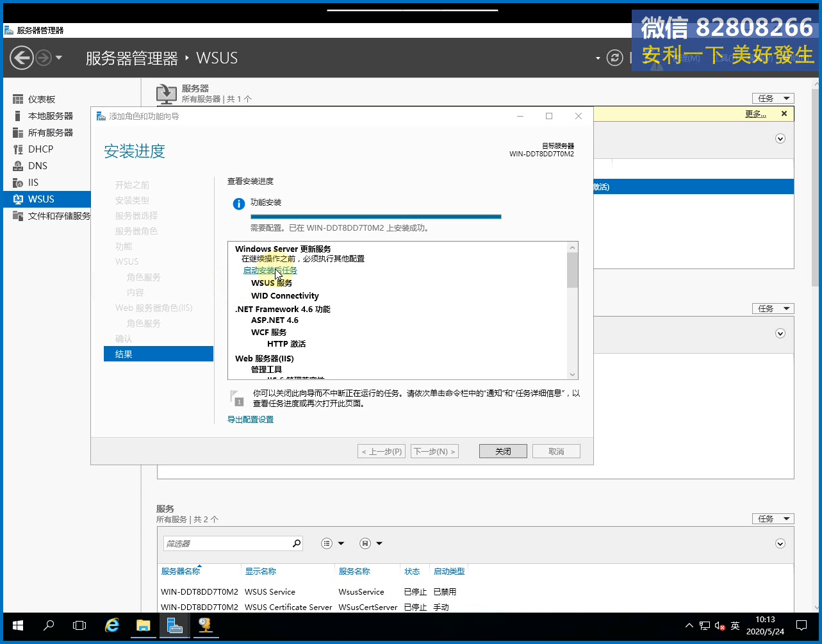This screenshot has width=822, height=644.
Task: Open 任务 dropdown in 服务器 section
Action: 773,98
